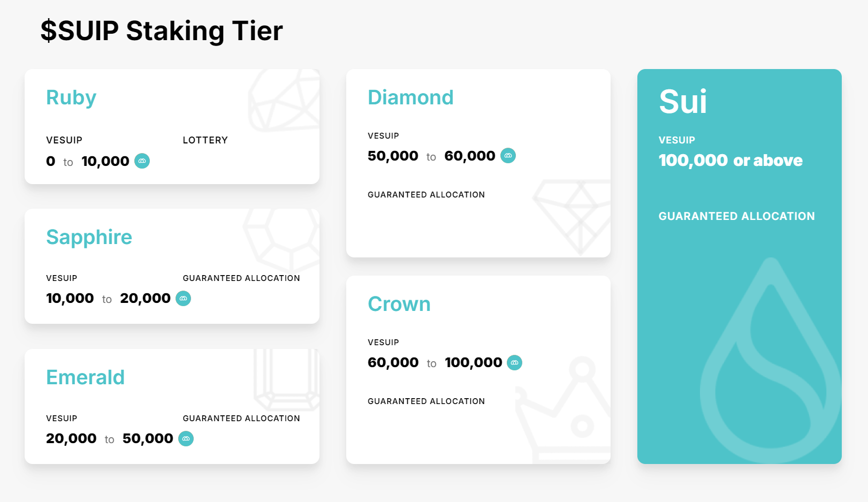
Task: Click the veSUIP token icon in Sapphire card
Action: 183,298
